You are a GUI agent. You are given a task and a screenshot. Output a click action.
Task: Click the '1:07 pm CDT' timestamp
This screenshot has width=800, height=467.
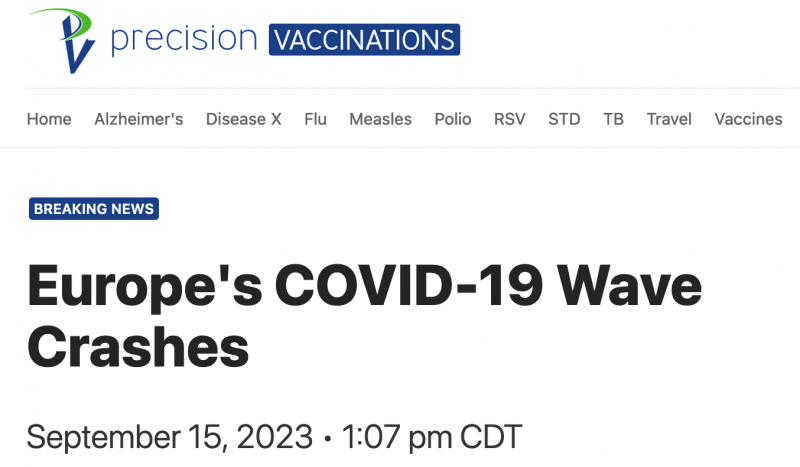click(433, 436)
